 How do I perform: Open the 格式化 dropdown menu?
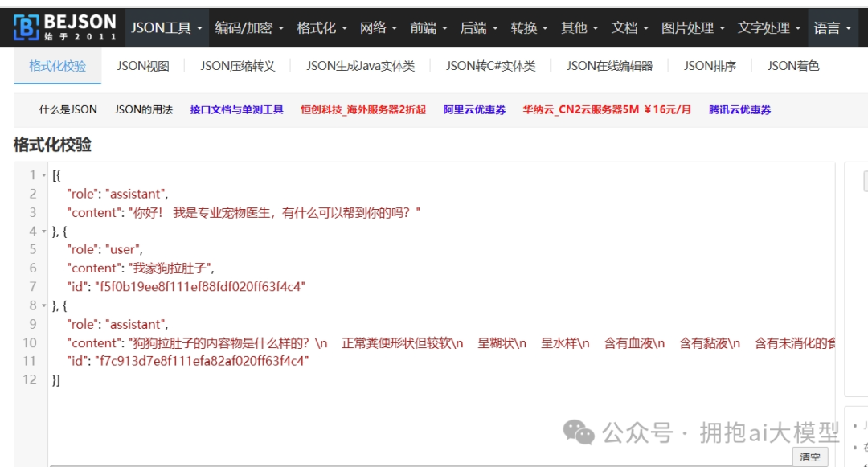321,28
